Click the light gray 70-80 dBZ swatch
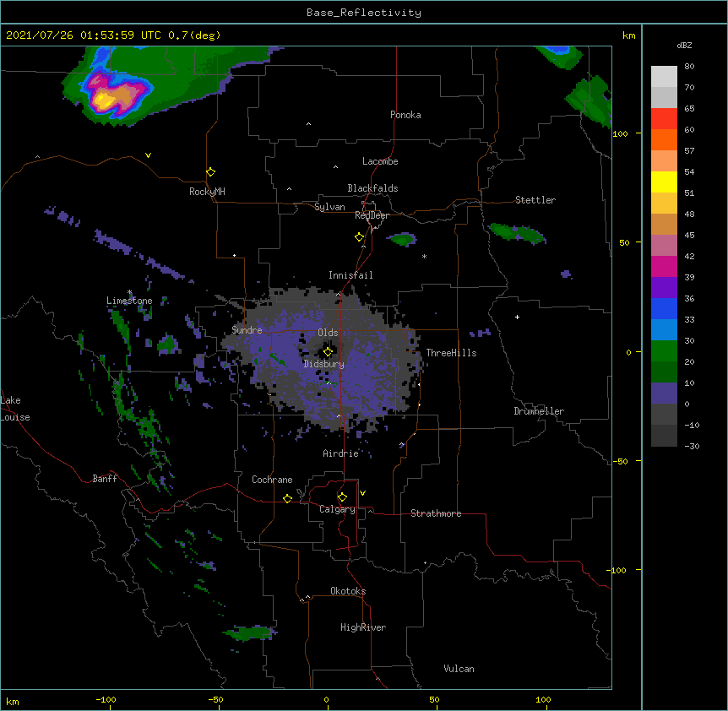The image size is (728, 711). coord(664,76)
